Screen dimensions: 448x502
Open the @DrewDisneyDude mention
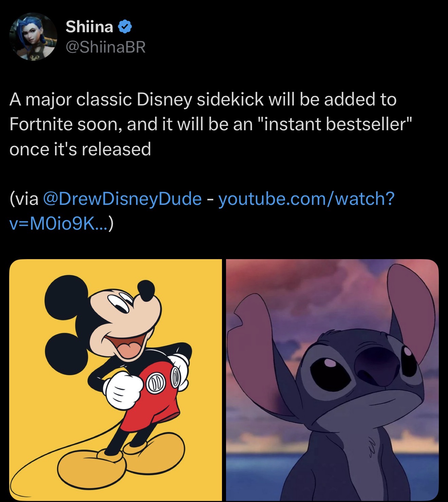coord(123,198)
